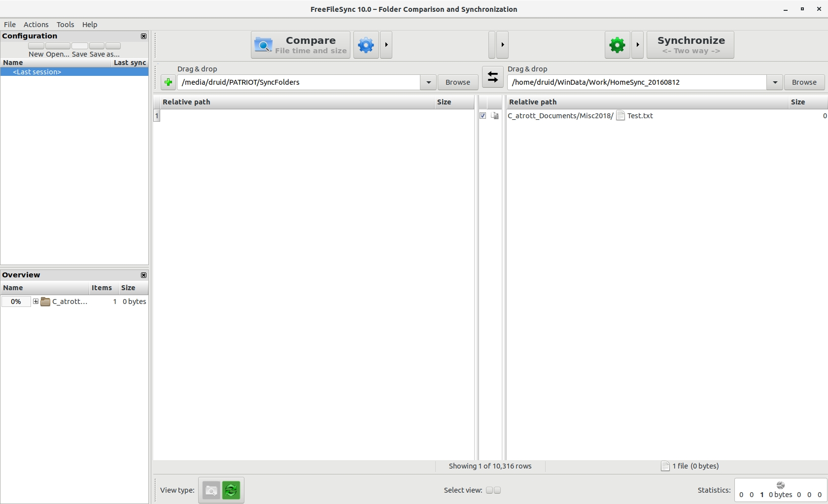Viewport: 828px width, 504px height.
Task: Click 0% progress bar of C_atrott
Action: point(16,302)
